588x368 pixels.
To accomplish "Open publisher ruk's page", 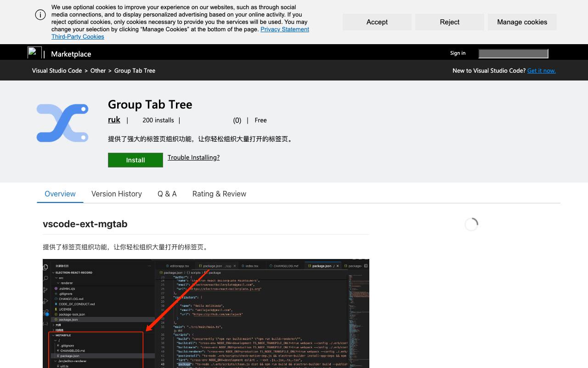I will click(114, 120).
